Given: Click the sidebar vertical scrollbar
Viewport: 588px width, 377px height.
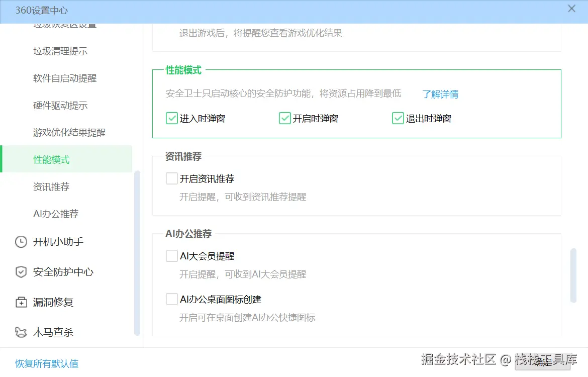Looking at the screenshot, I should pos(137,253).
